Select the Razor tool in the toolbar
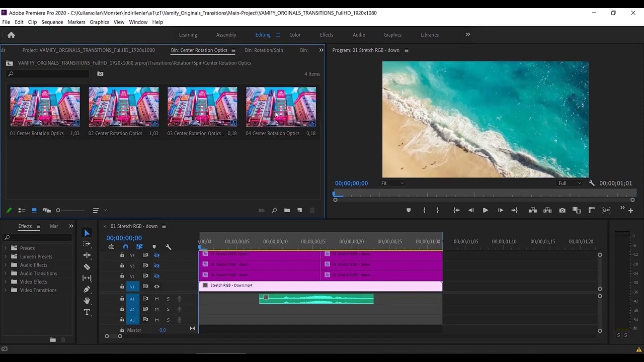 [87, 267]
